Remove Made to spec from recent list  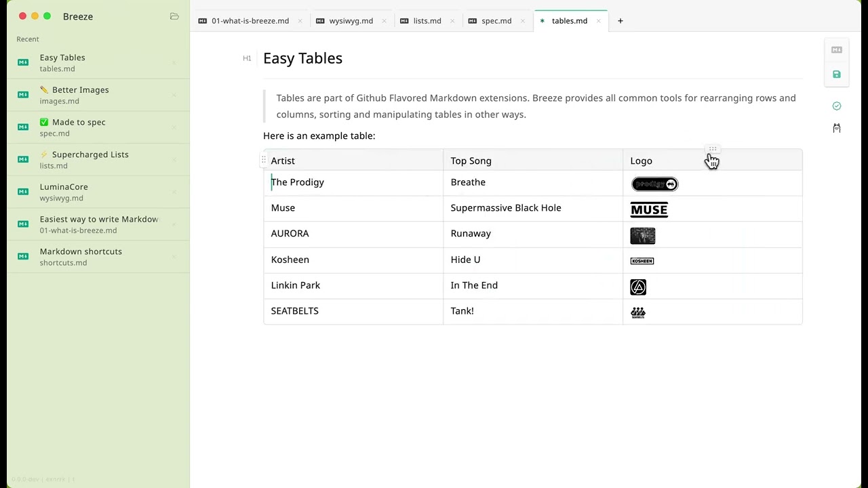[x=174, y=127]
